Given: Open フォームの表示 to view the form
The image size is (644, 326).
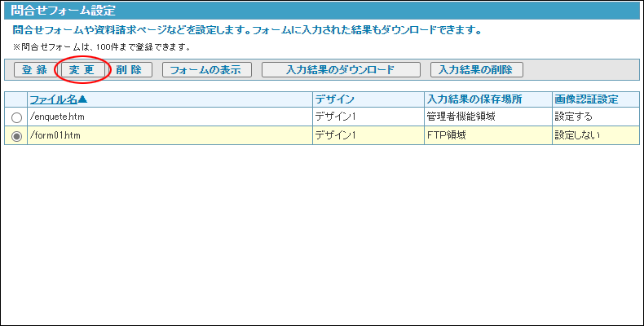Looking at the screenshot, I should click(206, 70).
